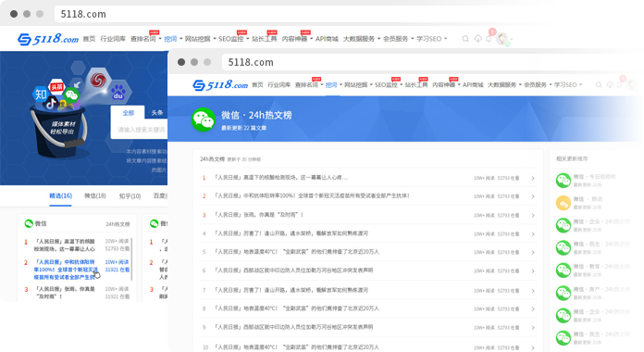Open 首页 menu in front window
Image resolution: width=644 pixels, height=352 pixels.
coord(257,84)
